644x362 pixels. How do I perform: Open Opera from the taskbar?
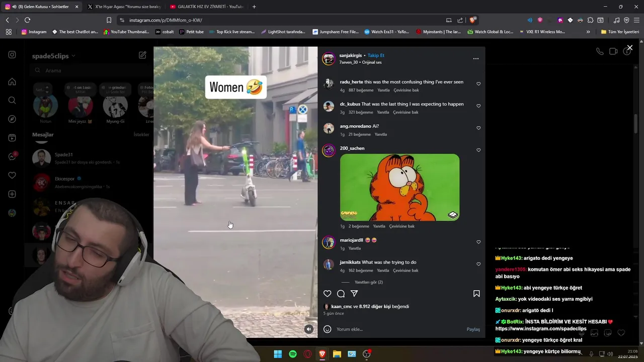(x=307, y=354)
